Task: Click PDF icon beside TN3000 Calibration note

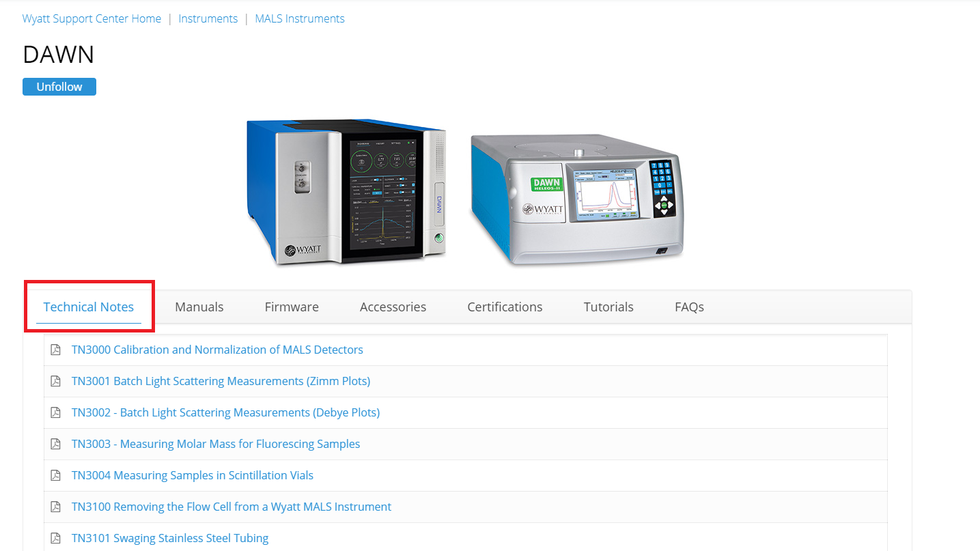Action: (x=56, y=350)
